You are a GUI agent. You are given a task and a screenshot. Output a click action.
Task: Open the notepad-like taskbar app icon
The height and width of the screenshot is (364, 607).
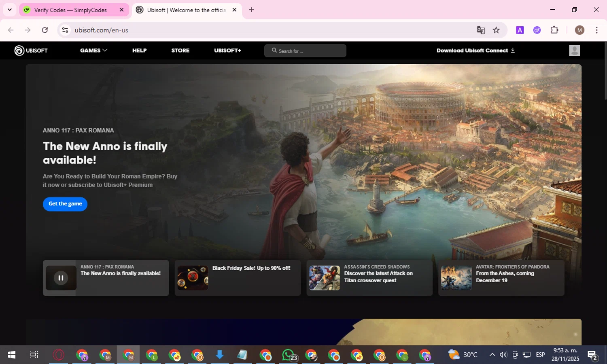242,355
